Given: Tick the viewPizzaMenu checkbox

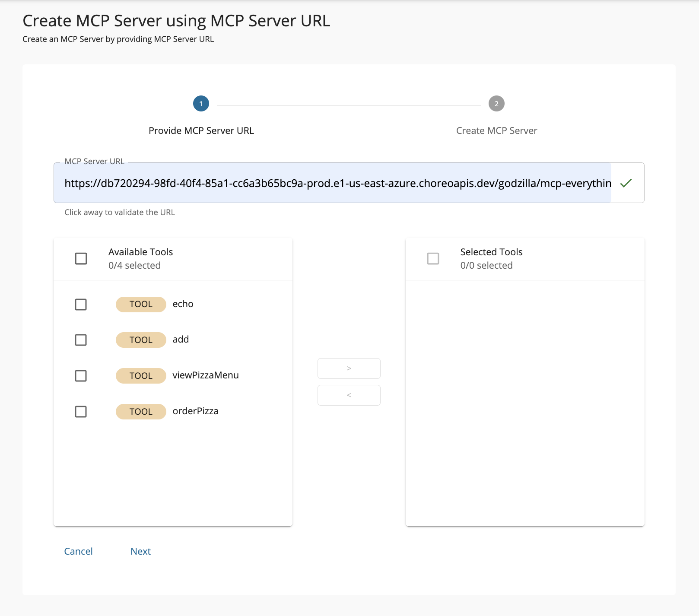Looking at the screenshot, I should tap(81, 376).
